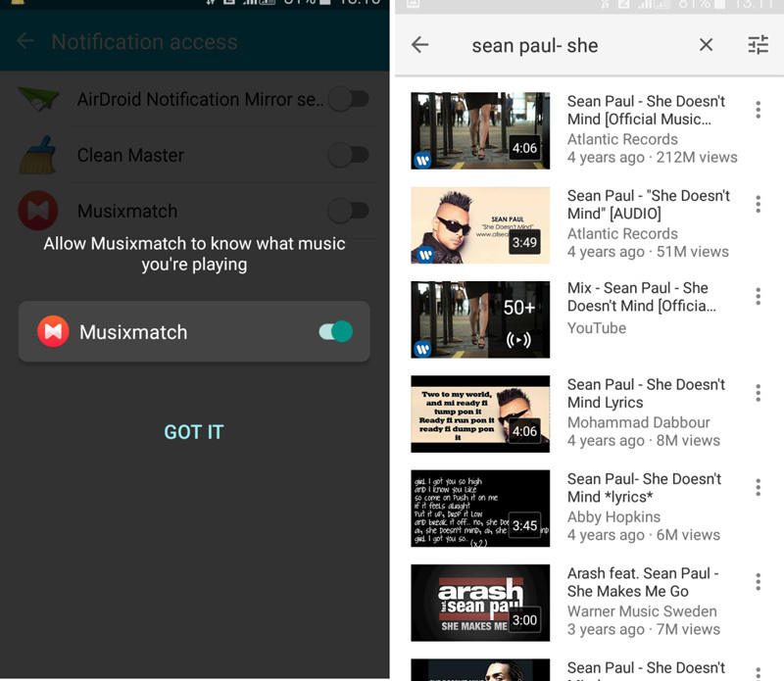Viewport: 784px width, 681px height.
Task: Open the search filters icon
Action: coord(758,45)
